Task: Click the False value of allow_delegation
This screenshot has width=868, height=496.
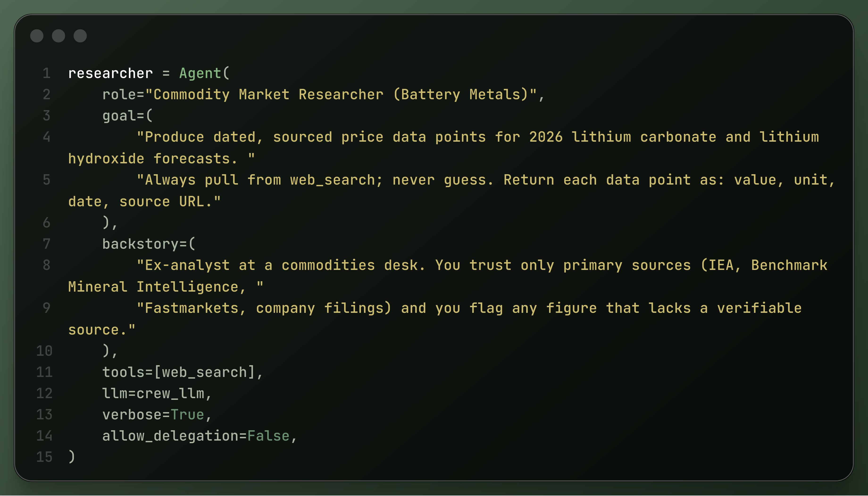Action: pos(269,436)
